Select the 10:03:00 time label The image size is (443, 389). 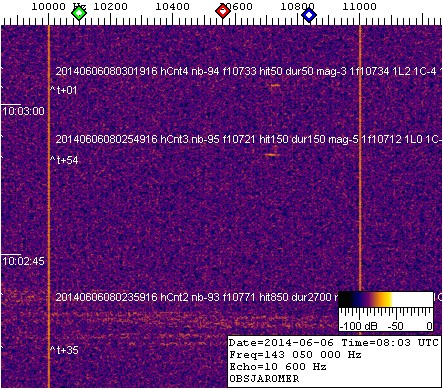[x=23, y=111]
